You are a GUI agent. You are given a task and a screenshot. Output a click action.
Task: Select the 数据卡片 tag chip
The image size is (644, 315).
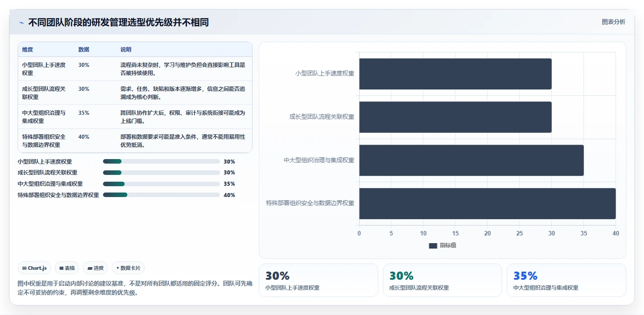[x=128, y=268]
